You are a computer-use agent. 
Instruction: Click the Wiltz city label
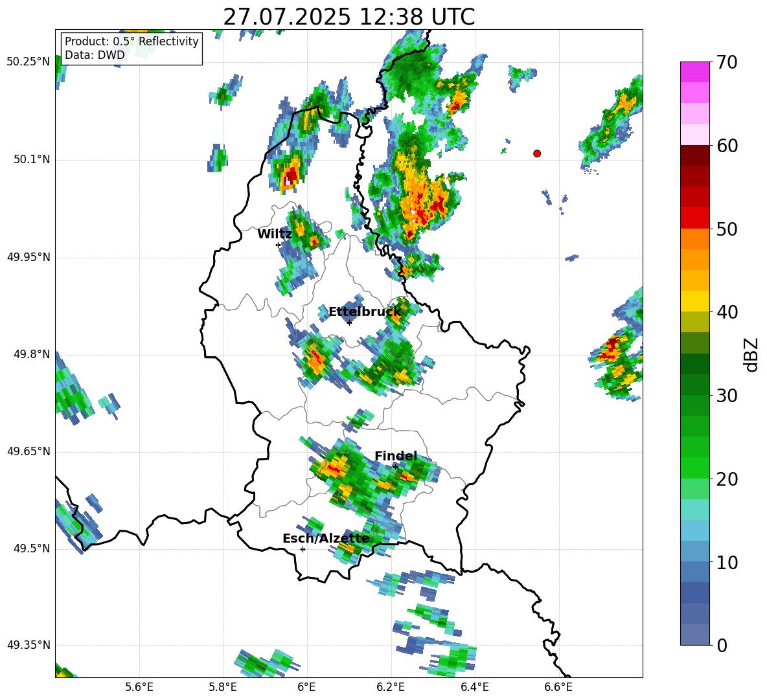point(275,234)
